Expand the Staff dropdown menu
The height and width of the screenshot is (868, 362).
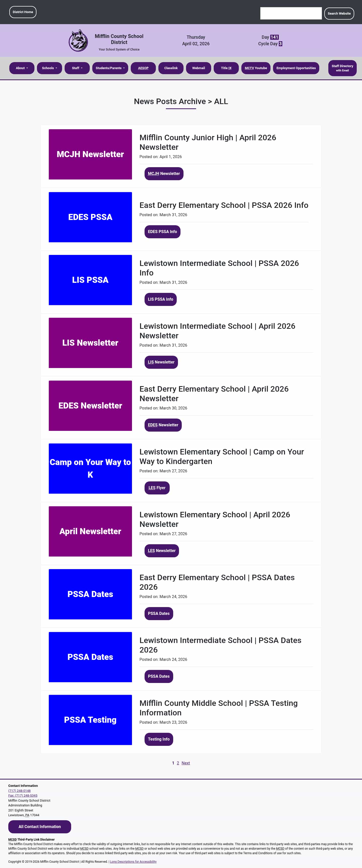coord(77,68)
